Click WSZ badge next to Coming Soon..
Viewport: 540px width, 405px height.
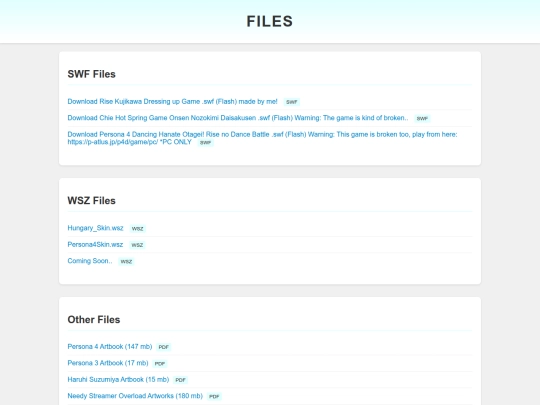(x=126, y=261)
